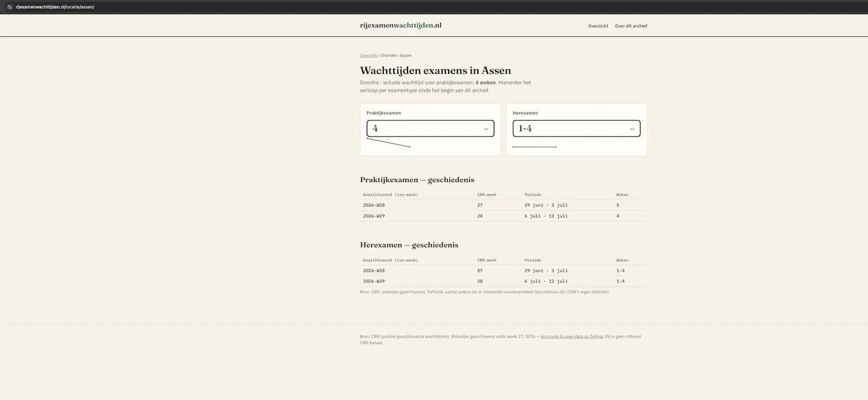Select Weken value 5 in Praktijkexamen table
Screen dimensions: 868x400
pos(617,205)
